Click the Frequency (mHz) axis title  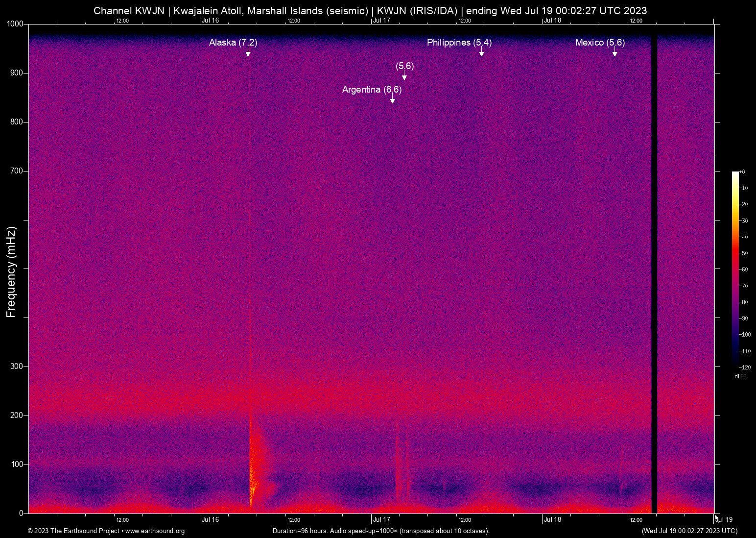[11, 272]
